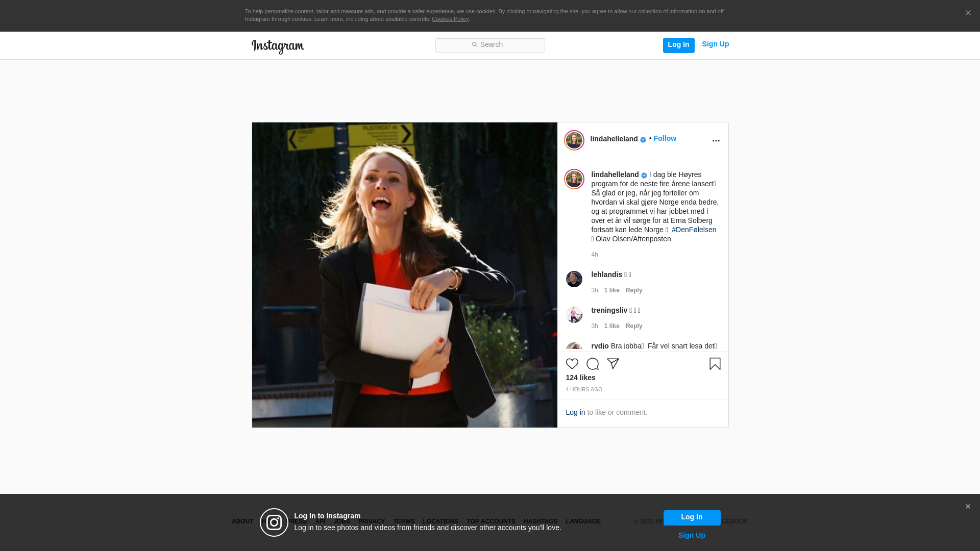Save the post with bookmark icon
Image resolution: width=980 pixels, height=551 pixels.
[715, 364]
